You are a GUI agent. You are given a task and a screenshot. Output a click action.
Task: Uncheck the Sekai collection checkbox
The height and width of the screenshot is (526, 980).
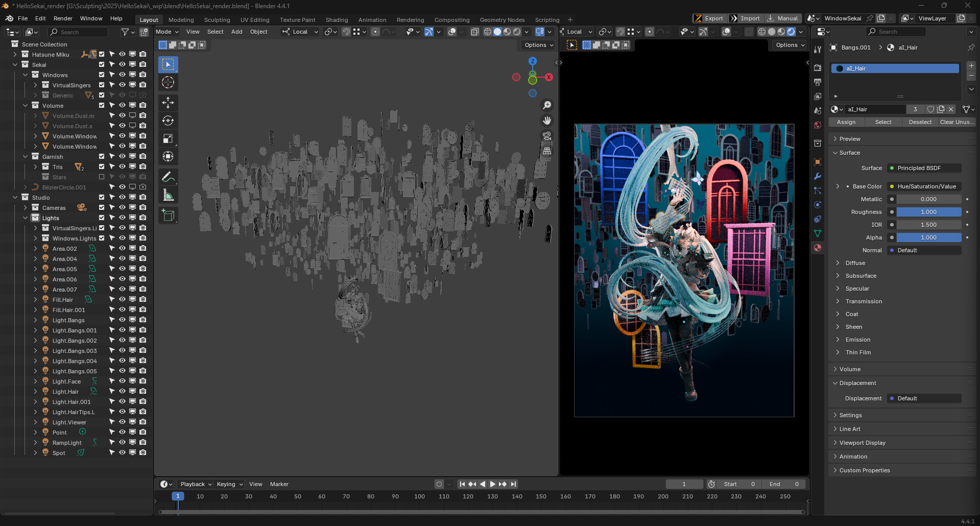coord(102,64)
